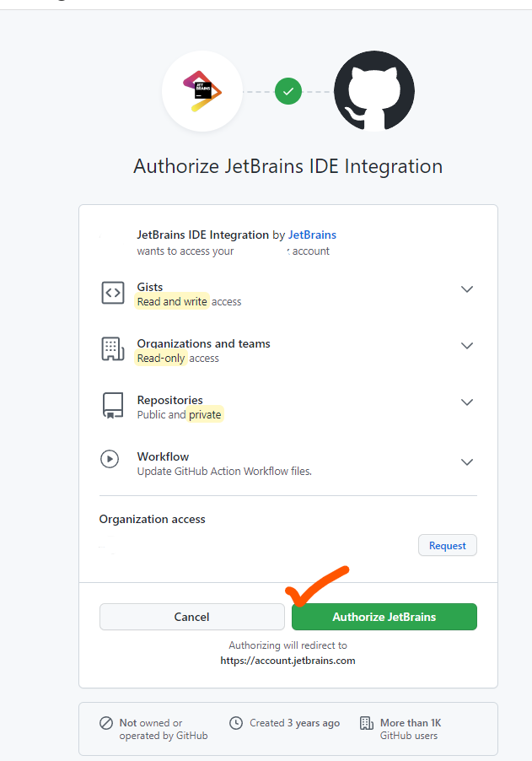This screenshot has height=761, width=532.
Task: Click 'More than 1K GitHub users' text
Action: [x=411, y=730]
